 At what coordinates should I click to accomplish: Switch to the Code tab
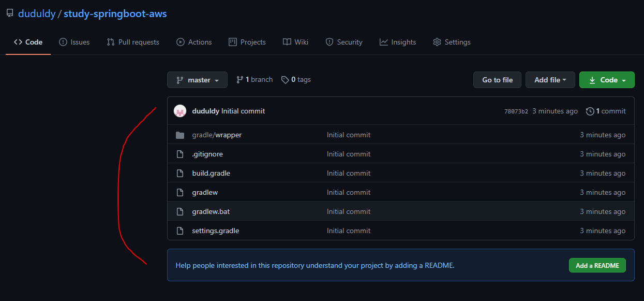[x=28, y=42]
